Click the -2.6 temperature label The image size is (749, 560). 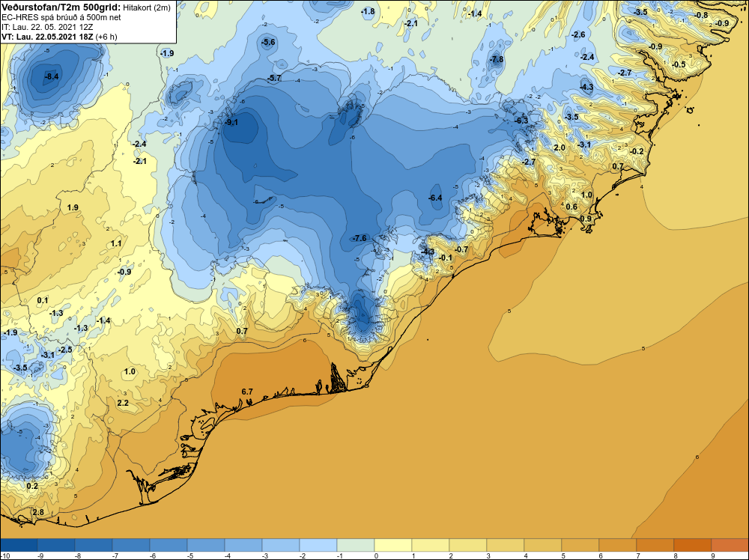pyautogui.click(x=578, y=35)
